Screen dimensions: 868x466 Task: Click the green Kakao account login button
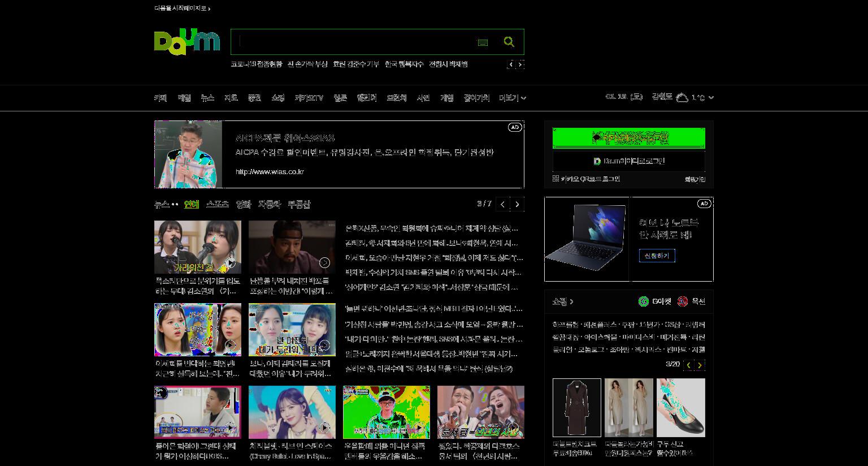pyautogui.click(x=629, y=138)
